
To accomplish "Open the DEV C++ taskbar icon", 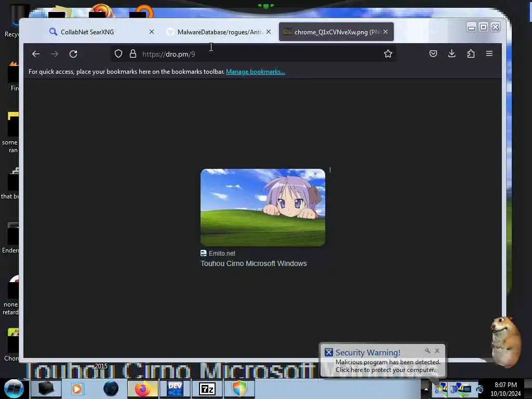I will click(x=175, y=389).
